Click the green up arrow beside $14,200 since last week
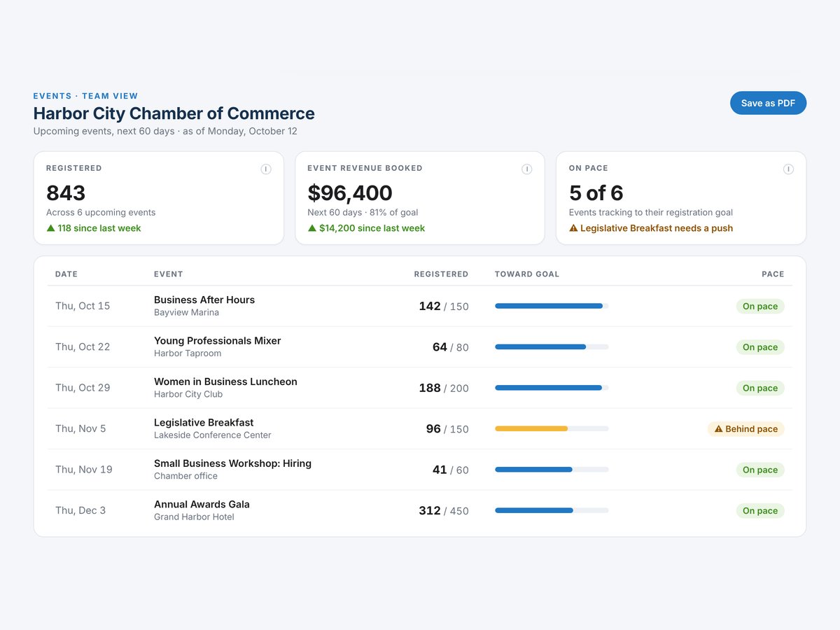This screenshot has height=630, width=840. [311, 228]
